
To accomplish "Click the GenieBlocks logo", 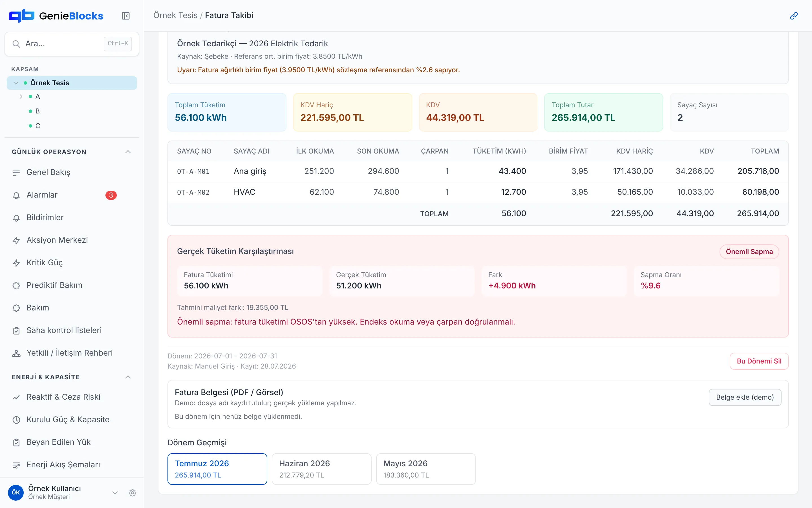I will coord(56,16).
